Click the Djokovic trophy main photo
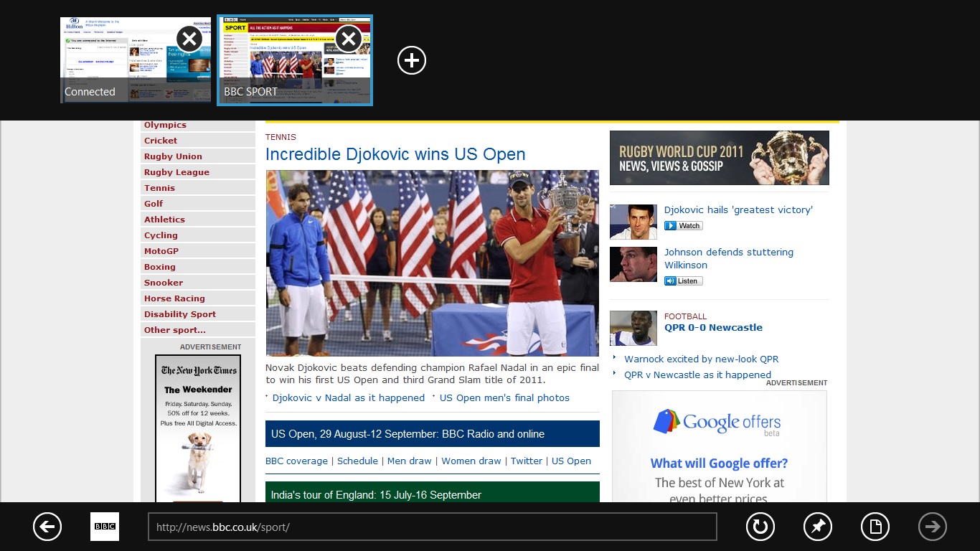 coord(432,263)
